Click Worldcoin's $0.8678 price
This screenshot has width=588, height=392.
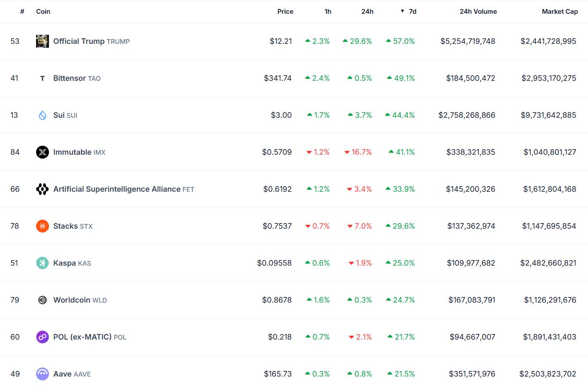[x=277, y=300]
